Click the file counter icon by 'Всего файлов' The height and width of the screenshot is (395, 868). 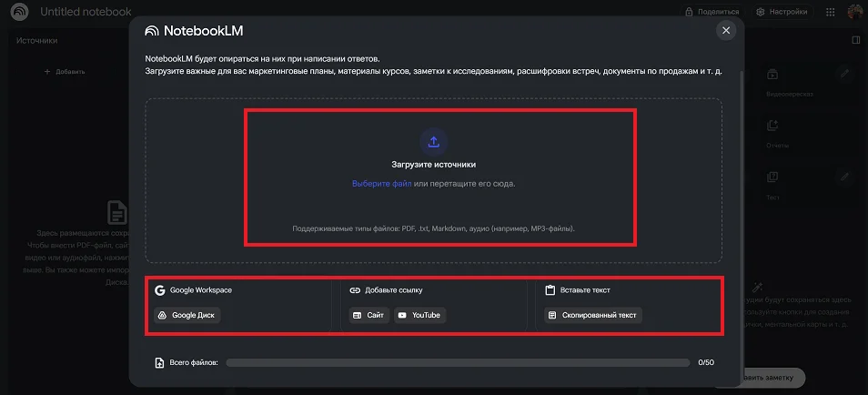[x=160, y=362]
